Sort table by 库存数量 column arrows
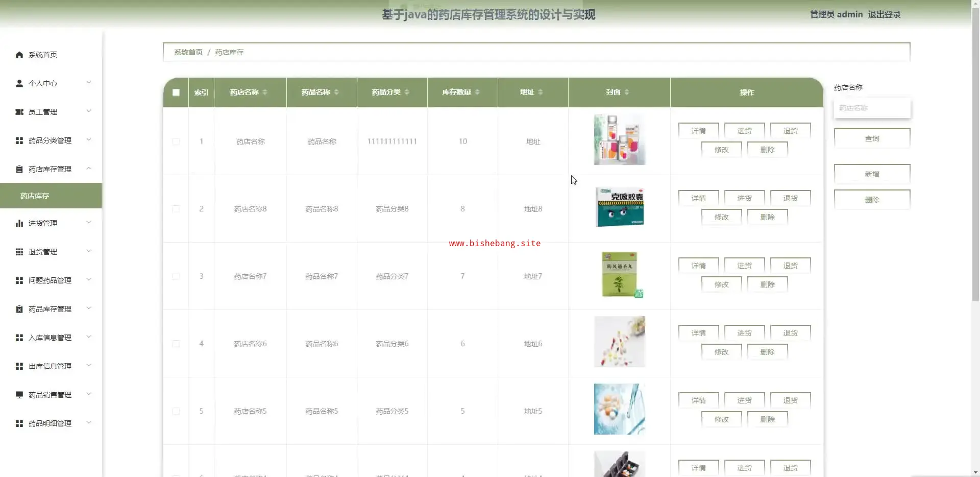This screenshot has height=477, width=980. (477, 92)
